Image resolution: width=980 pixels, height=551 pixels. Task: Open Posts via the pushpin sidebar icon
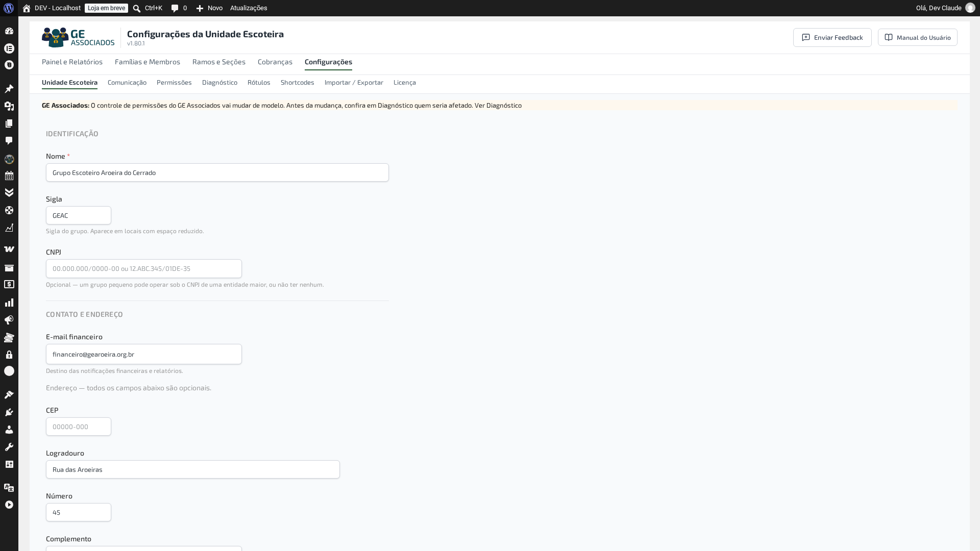tap(9, 89)
